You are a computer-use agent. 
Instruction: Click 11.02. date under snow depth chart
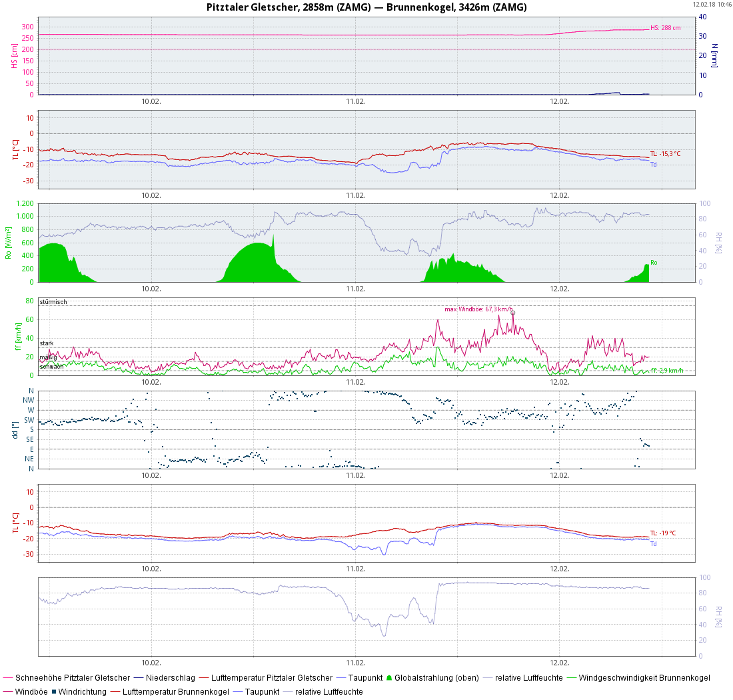[356, 101]
